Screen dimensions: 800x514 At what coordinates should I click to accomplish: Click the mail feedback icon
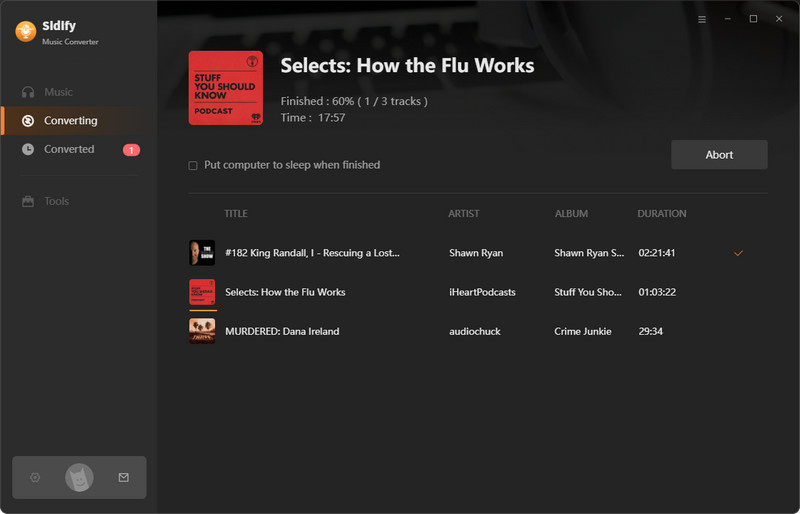pyautogui.click(x=123, y=477)
